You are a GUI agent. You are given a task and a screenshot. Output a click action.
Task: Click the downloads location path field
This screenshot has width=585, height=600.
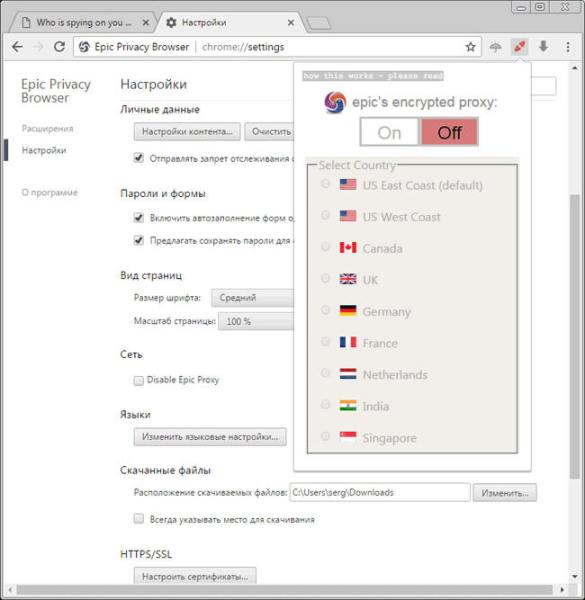(380, 492)
